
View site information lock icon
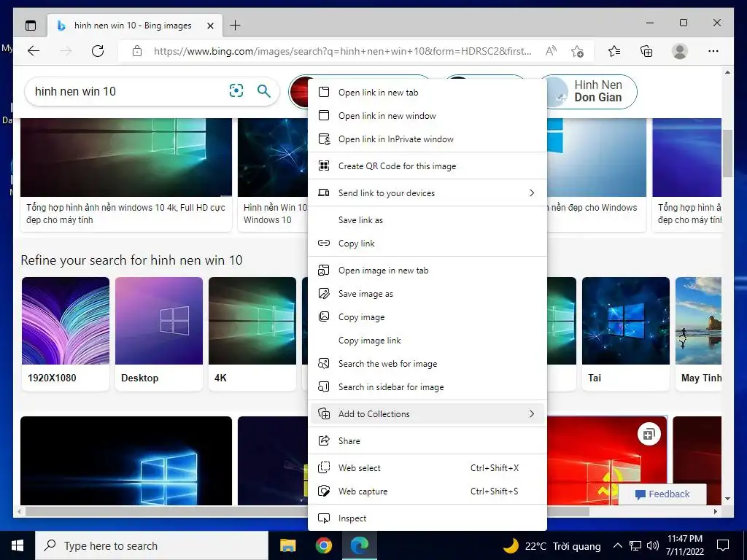(137, 51)
